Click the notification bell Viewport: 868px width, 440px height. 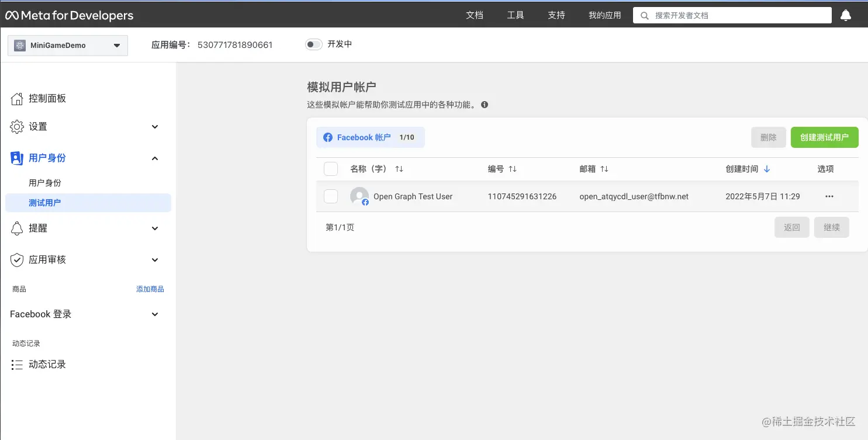[846, 15]
